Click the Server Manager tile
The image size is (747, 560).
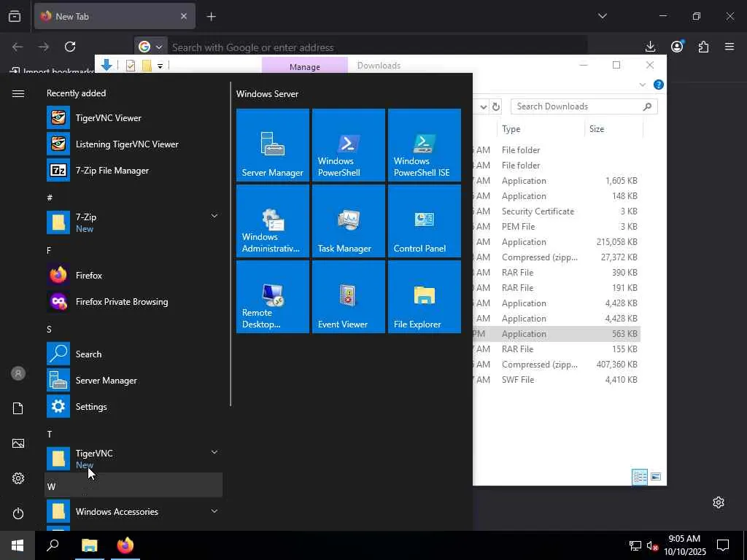273,145
